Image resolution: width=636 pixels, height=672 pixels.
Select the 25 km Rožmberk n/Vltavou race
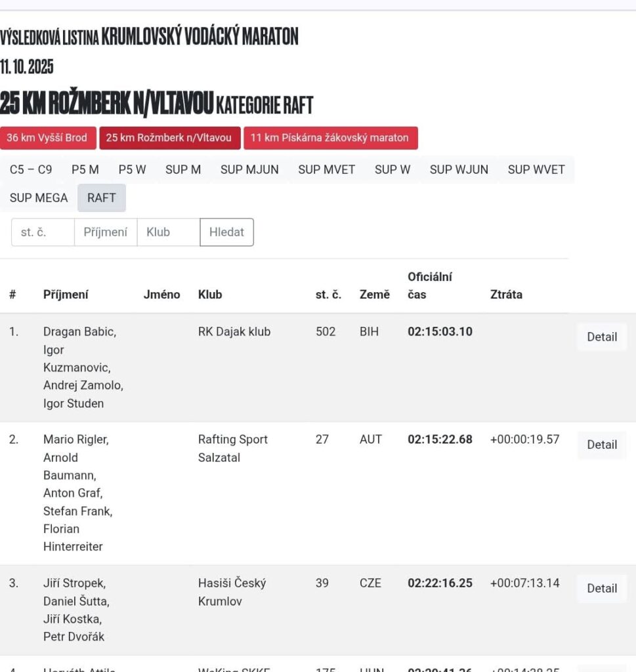pyautogui.click(x=169, y=138)
